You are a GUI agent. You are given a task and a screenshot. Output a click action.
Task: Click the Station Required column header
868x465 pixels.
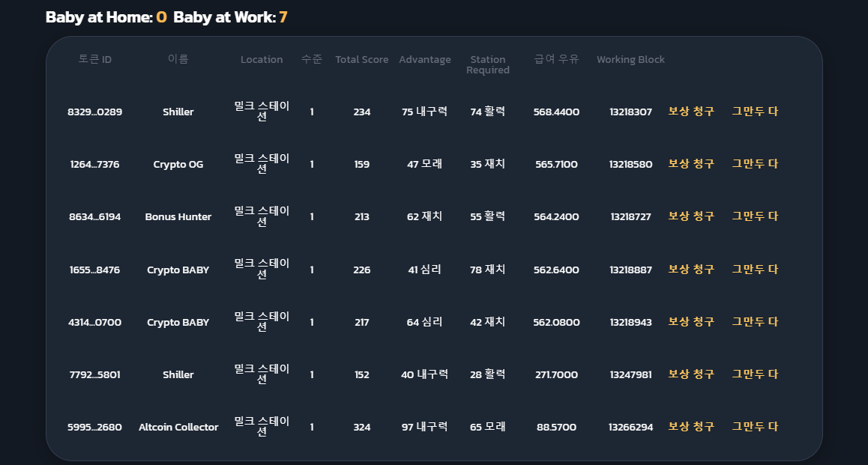[488, 64]
